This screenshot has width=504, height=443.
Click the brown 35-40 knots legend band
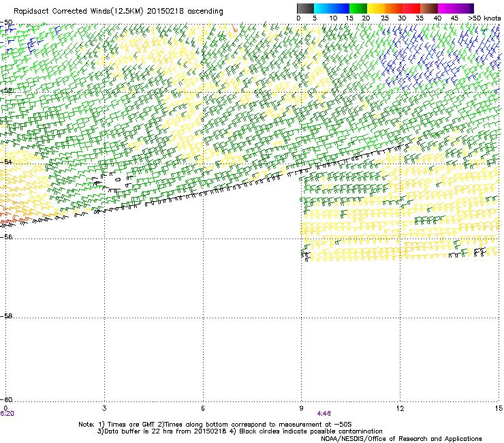429,8
